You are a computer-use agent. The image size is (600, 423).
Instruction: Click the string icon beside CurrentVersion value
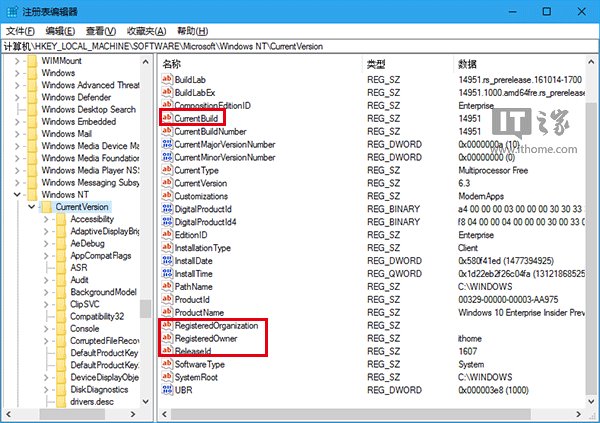click(x=167, y=183)
